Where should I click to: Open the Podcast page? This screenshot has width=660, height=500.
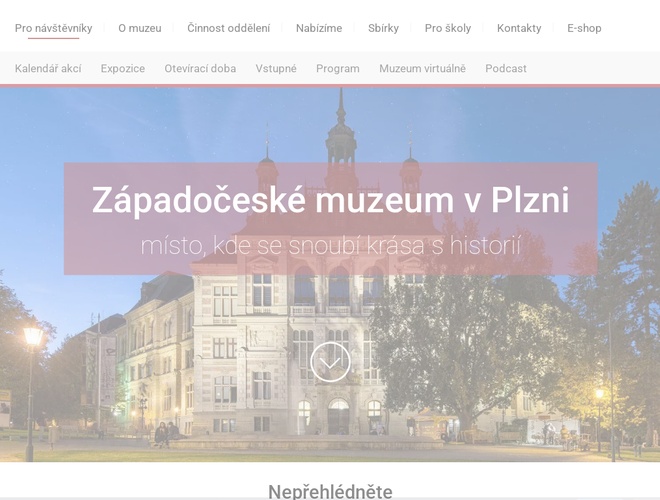[506, 68]
